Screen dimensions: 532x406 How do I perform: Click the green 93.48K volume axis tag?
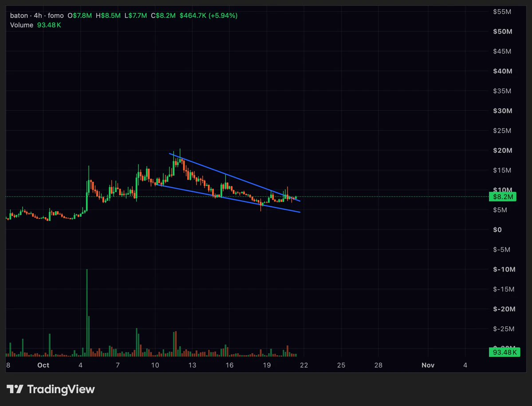(x=504, y=352)
